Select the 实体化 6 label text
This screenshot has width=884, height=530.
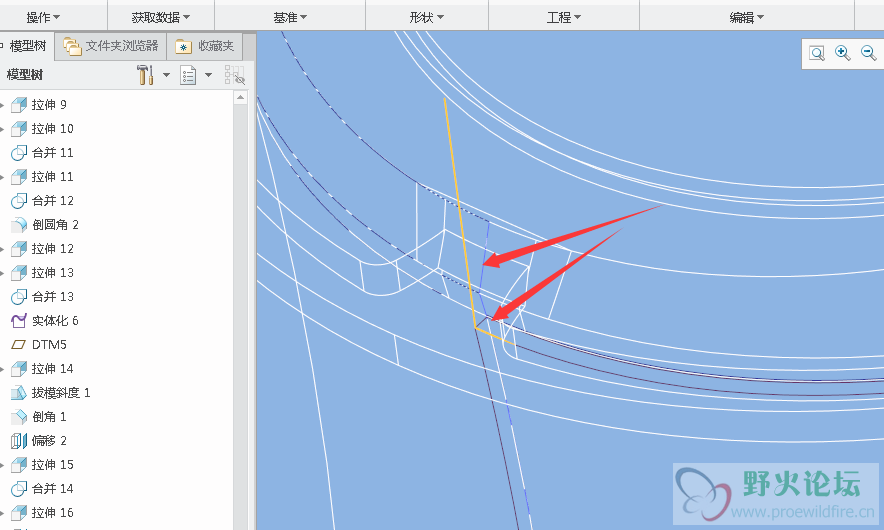tap(55, 321)
